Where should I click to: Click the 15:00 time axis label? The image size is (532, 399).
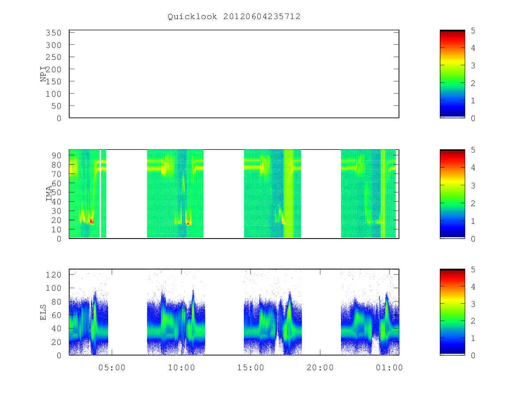(x=250, y=367)
